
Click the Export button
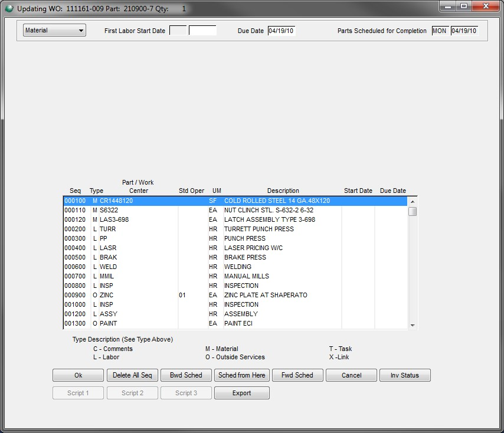coord(242,393)
